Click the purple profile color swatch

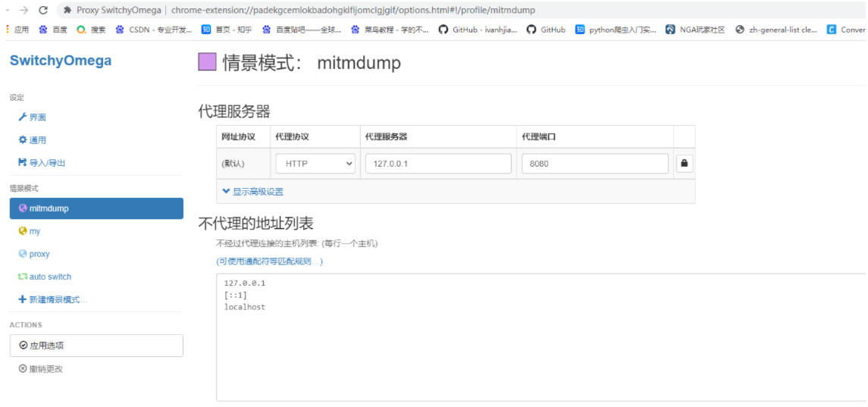click(207, 62)
